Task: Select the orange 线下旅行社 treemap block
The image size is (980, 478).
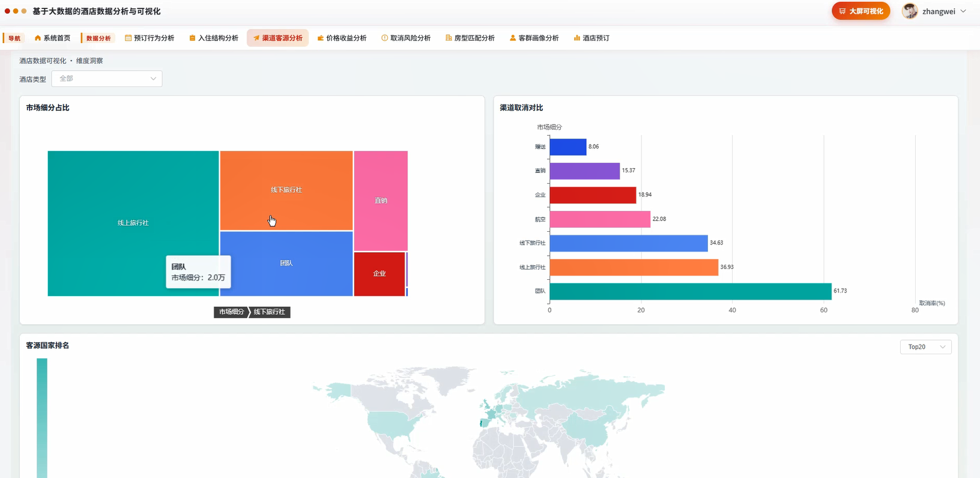Action: tap(286, 190)
